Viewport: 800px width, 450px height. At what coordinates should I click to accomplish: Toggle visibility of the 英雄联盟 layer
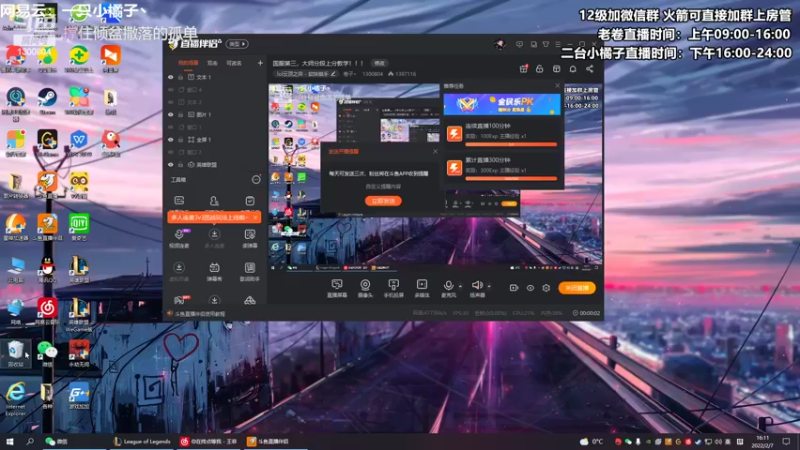(x=170, y=165)
